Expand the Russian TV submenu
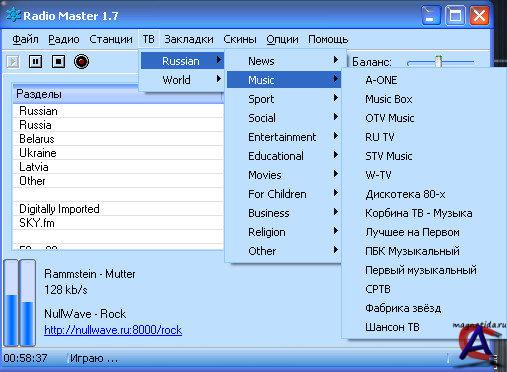The width and height of the screenshot is (507, 372). click(182, 61)
